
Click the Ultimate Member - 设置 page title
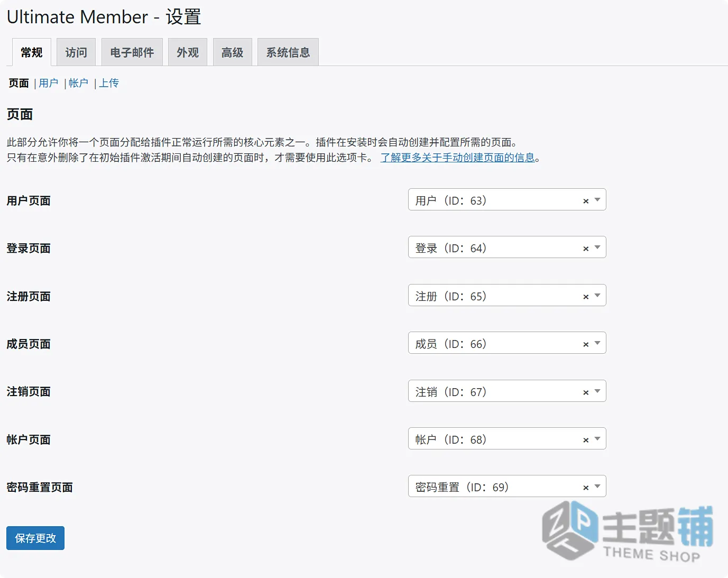104,17
